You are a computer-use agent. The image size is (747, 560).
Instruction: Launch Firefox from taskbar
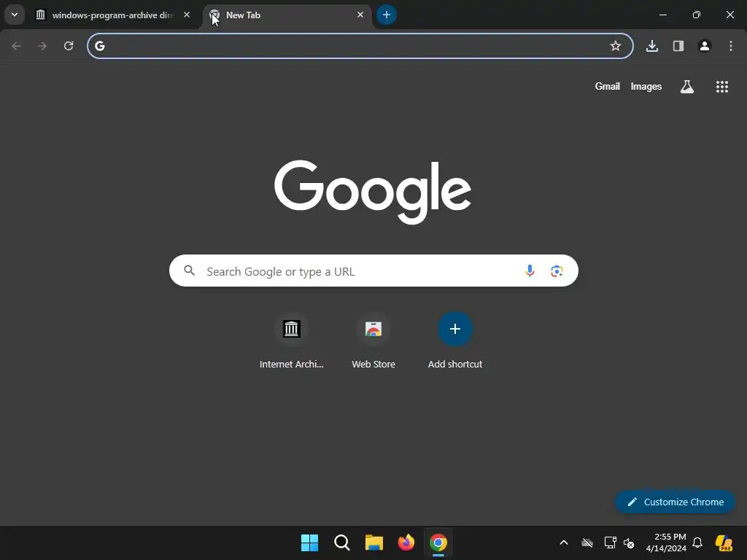[406, 542]
